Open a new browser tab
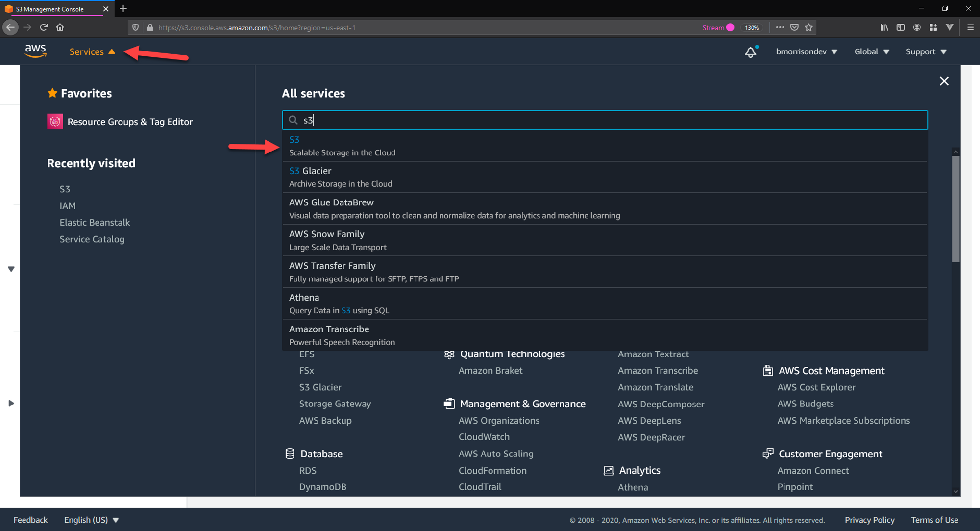The height and width of the screenshot is (531, 980). click(x=123, y=8)
